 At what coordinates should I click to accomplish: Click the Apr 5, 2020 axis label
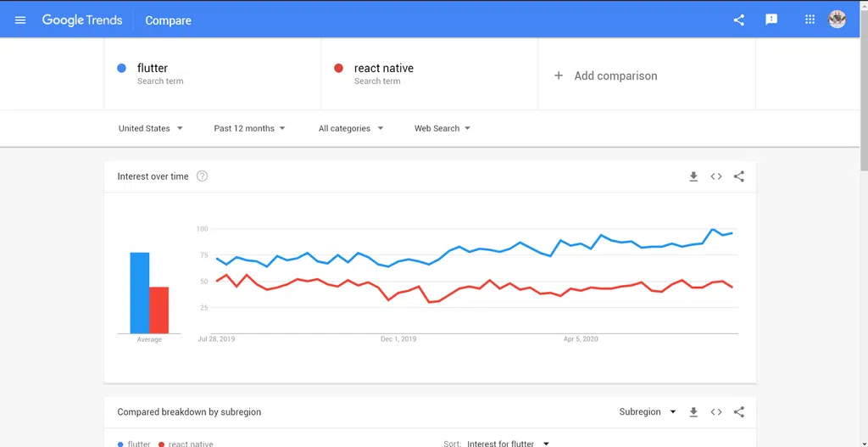581,339
